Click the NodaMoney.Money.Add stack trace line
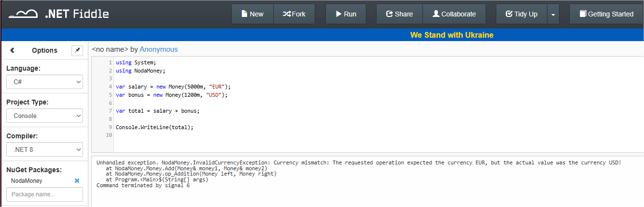 [x=186, y=168]
